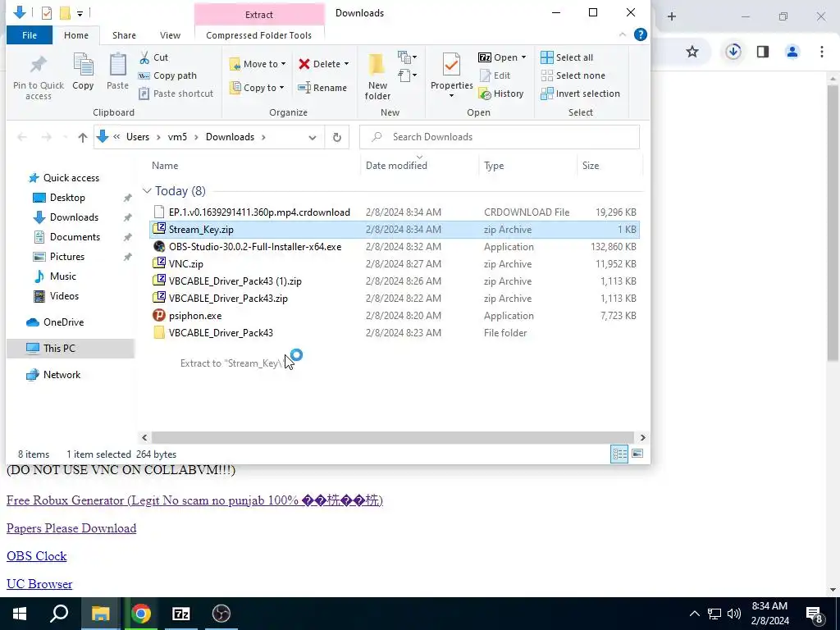Bookmark the page with star icon
This screenshot has width=840, height=630.
pos(692,52)
